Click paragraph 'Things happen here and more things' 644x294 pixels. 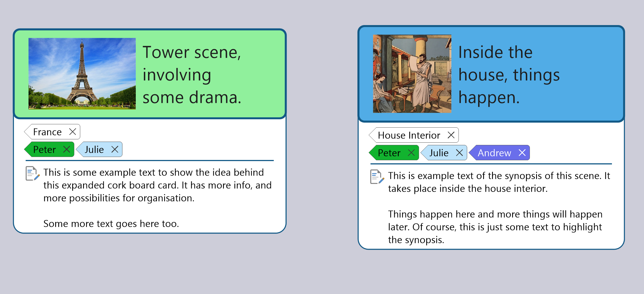tap(495, 227)
